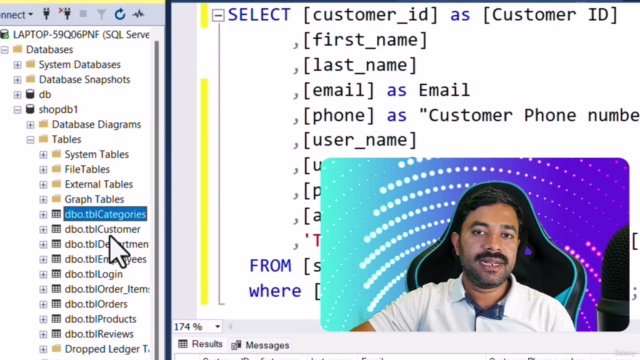Expand External Tables folder
The width and height of the screenshot is (640, 360).
coord(43,184)
